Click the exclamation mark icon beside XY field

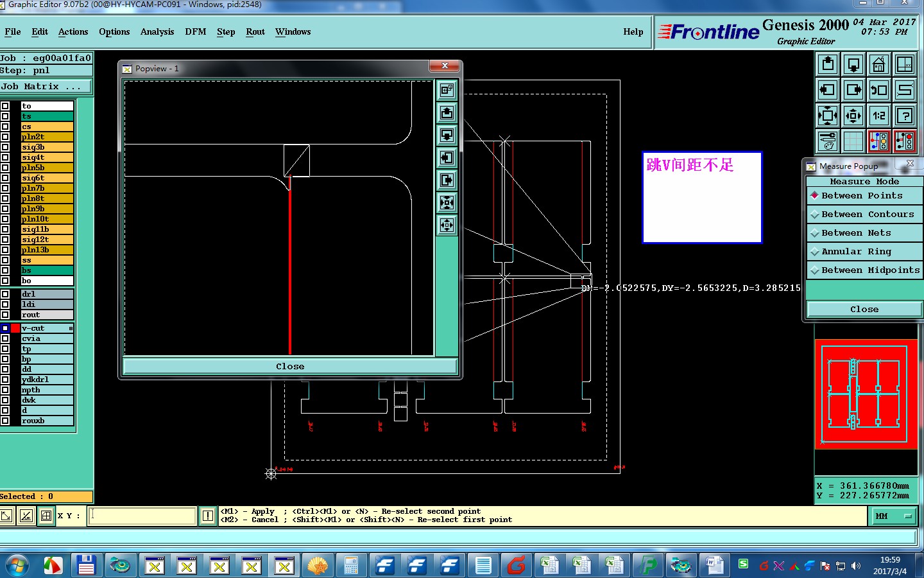click(208, 516)
